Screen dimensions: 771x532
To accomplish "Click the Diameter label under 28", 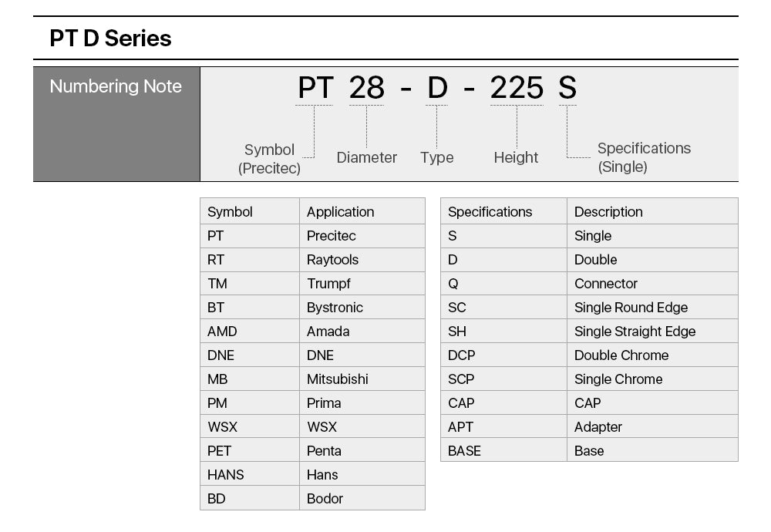I will (x=366, y=157).
